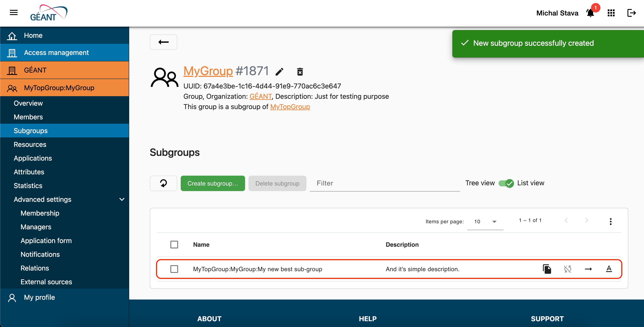Click the GÉANT logo
The width and height of the screenshot is (644, 327).
point(49,13)
